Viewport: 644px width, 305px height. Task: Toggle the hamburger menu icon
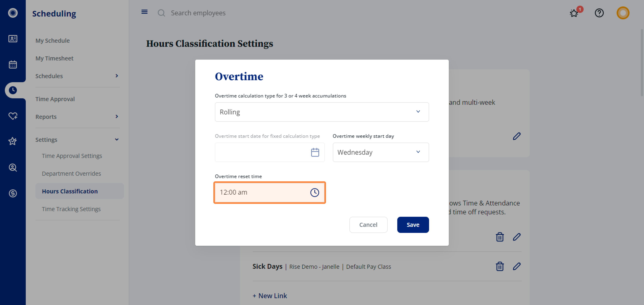[144, 12]
